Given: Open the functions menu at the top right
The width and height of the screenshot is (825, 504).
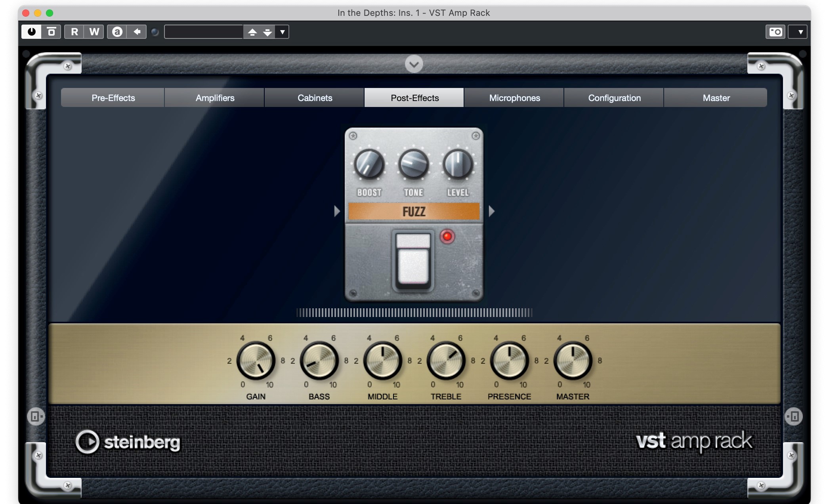Looking at the screenshot, I should pyautogui.click(x=800, y=32).
